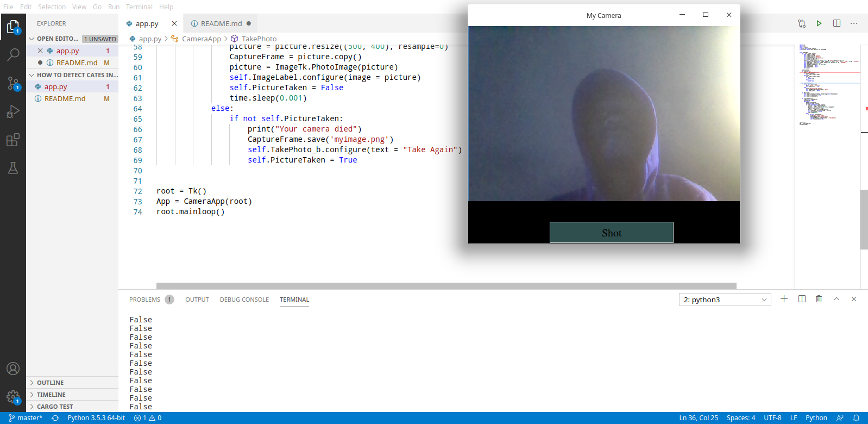Open the Run and Debug view

tap(13, 111)
